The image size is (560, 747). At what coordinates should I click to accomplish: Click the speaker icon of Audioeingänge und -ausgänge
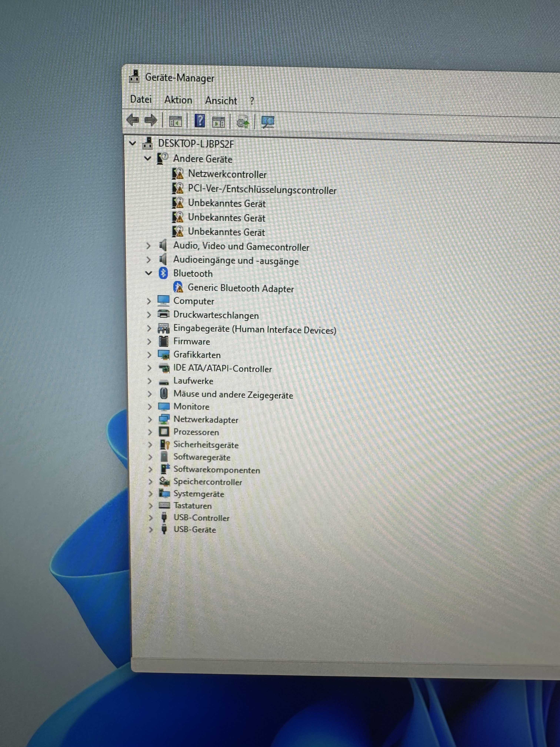[163, 260]
